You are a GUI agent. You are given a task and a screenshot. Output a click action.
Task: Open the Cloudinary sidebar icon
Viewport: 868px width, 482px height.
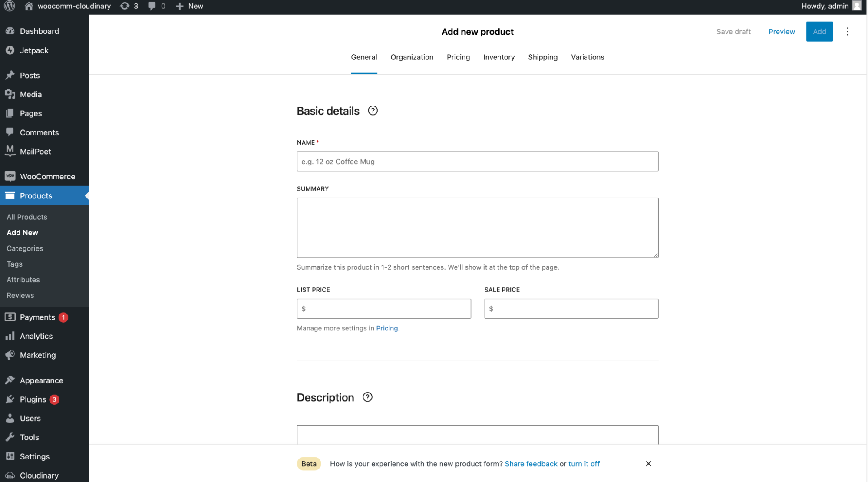pos(10,475)
